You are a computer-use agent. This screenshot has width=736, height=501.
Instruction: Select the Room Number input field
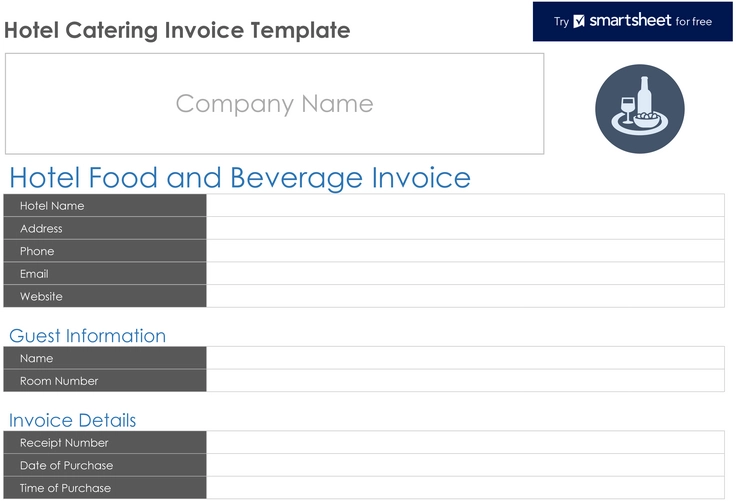(465, 381)
